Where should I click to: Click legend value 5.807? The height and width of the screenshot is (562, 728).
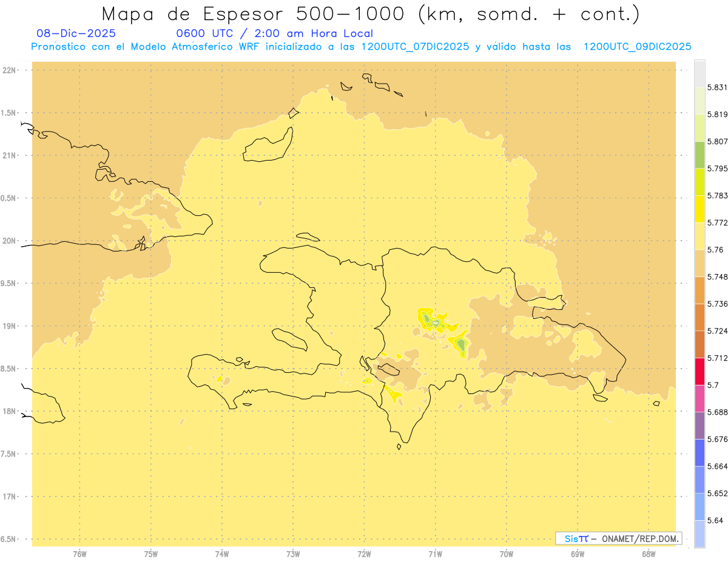pos(718,141)
